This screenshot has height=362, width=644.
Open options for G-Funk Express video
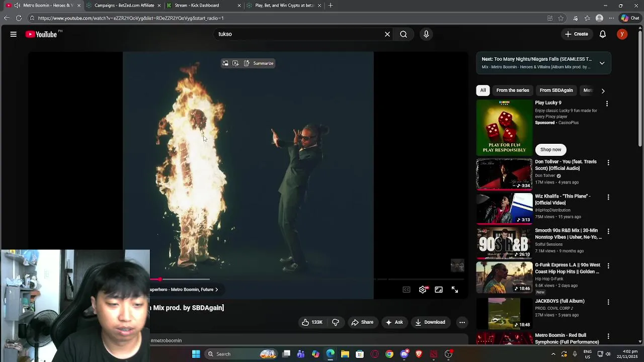coord(608,265)
